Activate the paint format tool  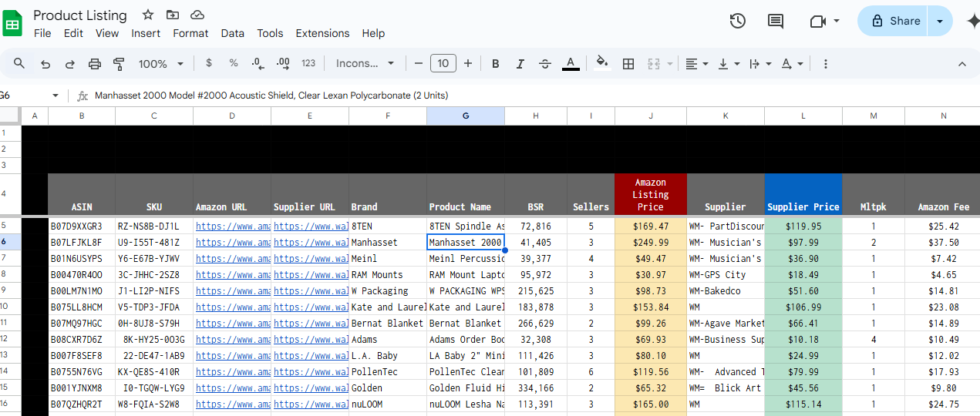coord(119,64)
